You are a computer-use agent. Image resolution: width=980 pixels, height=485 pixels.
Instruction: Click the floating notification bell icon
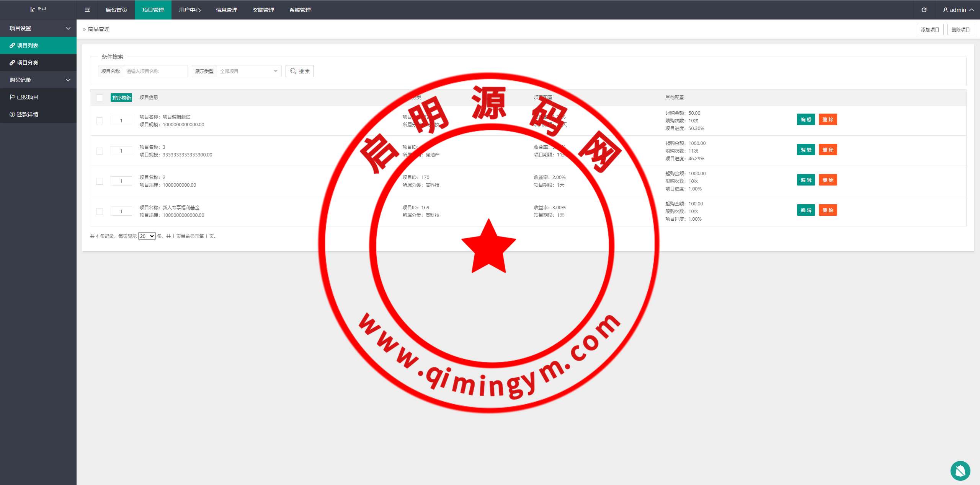(x=960, y=470)
